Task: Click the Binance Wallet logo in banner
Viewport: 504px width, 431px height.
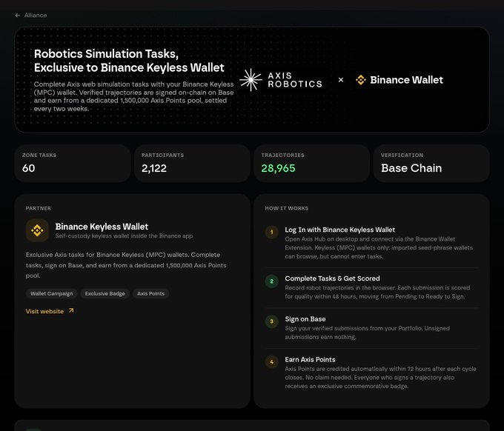Action: click(x=399, y=80)
